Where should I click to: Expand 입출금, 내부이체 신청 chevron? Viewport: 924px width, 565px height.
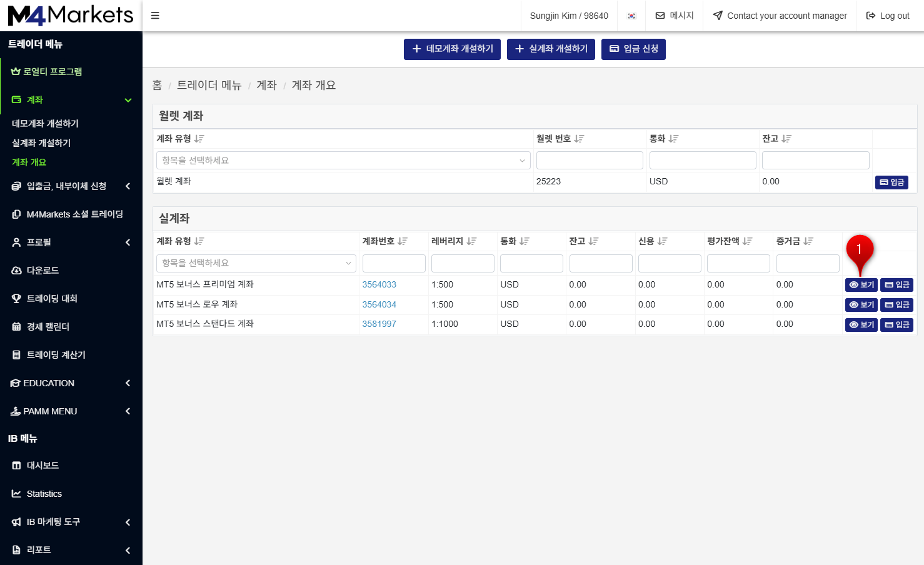point(128,186)
